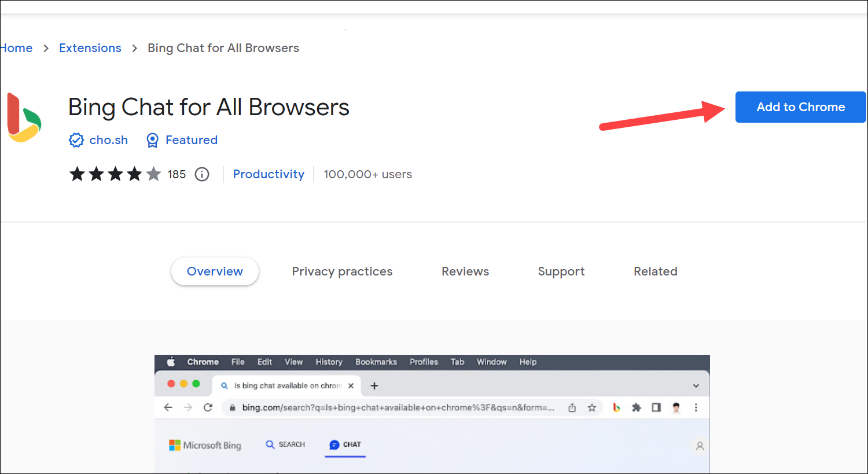
Task: Select the CHAT tab in Bing preview
Action: (345, 444)
